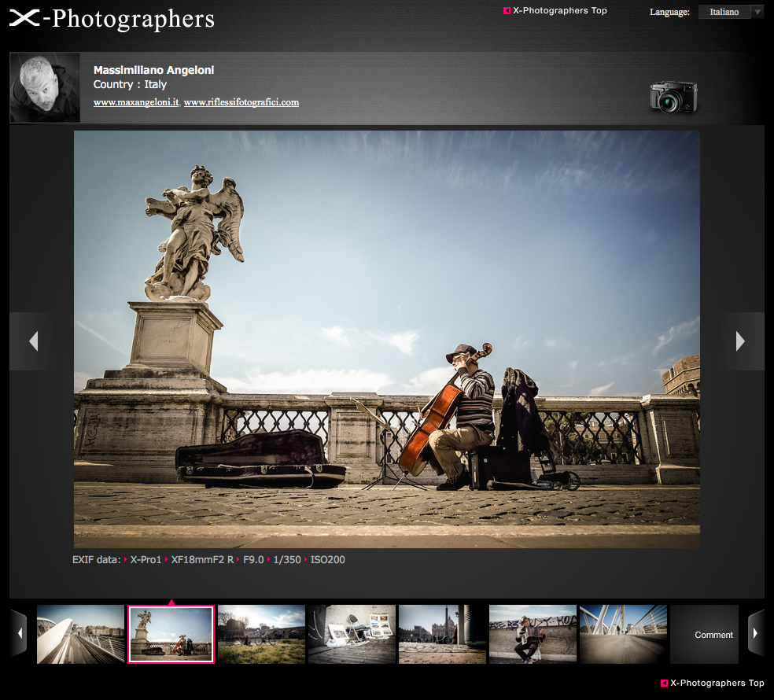Click Massimiliano Angeloni's profile portrait
774x700 pixels.
click(x=45, y=87)
